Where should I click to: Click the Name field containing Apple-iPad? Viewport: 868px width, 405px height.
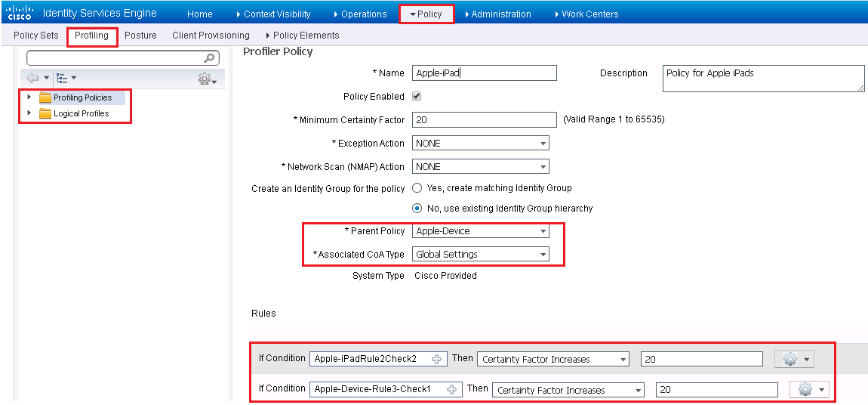pyautogui.click(x=485, y=73)
